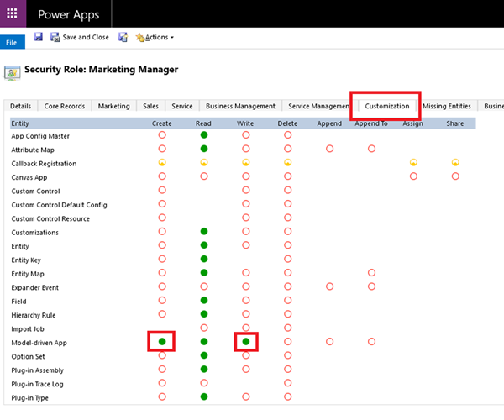Viewport: 504px width, 420px height.
Task: Toggle Canvas App Share privilege
Action: 455,176
